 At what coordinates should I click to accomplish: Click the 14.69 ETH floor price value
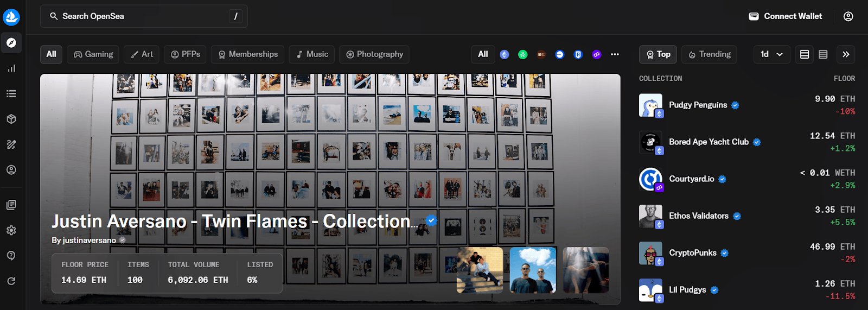pyautogui.click(x=84, y=280)
